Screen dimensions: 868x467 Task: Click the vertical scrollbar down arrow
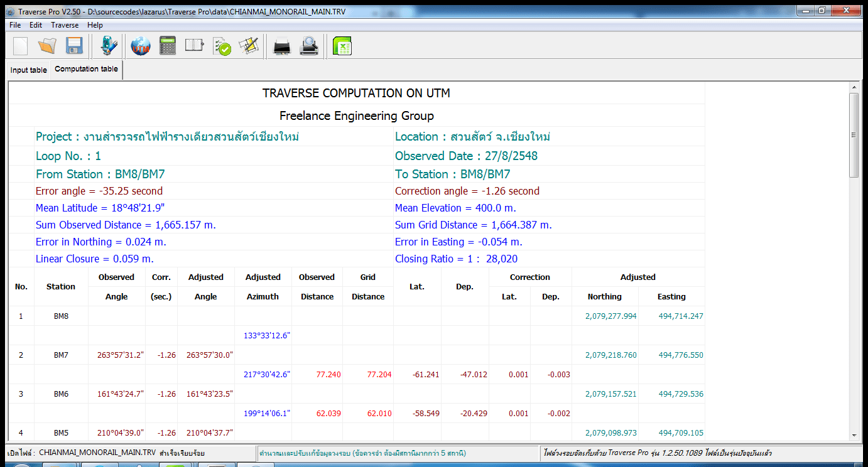(x=854, y=435)
